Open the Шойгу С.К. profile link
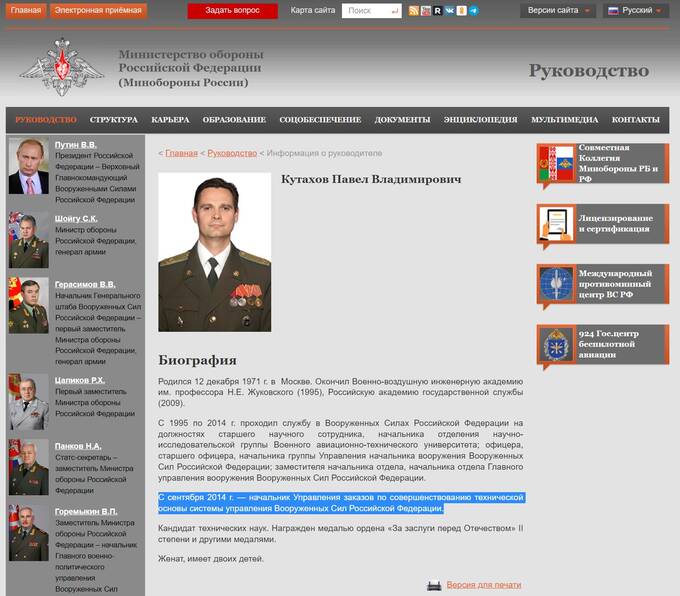 tap(76, 218)
